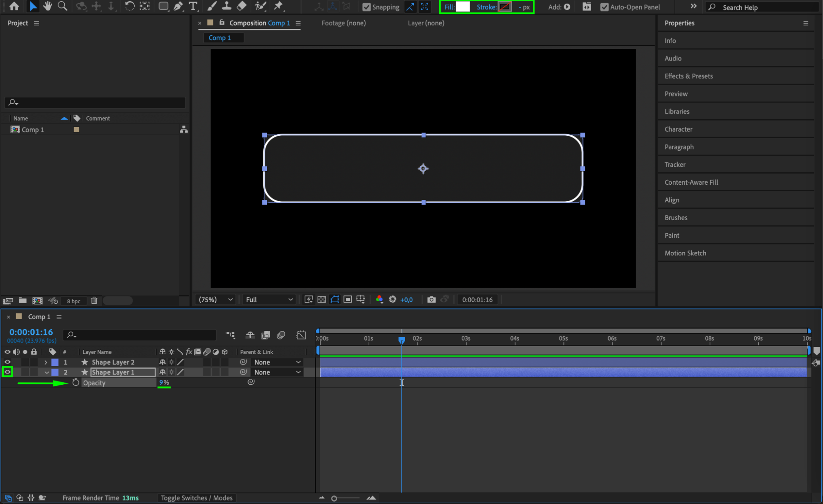Click the white Fill color swatch

(x=462, y=7)
